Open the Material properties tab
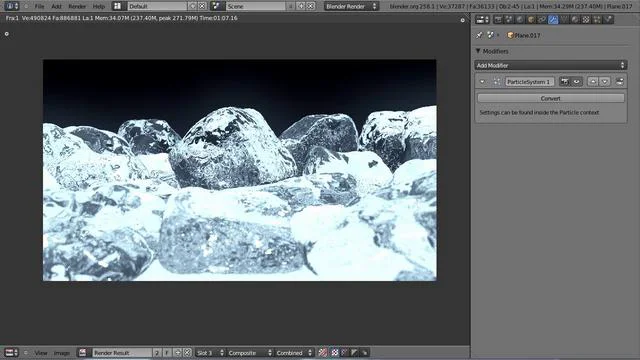This screenshot has height=360, width=640. [x=575, y=19]
